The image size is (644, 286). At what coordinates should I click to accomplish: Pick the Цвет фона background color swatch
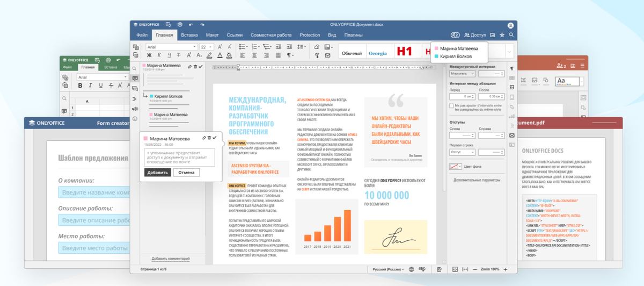456,167
